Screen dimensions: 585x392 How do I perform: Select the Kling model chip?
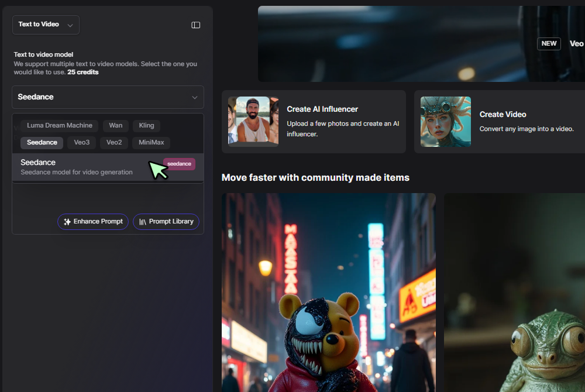coord(146,125)
